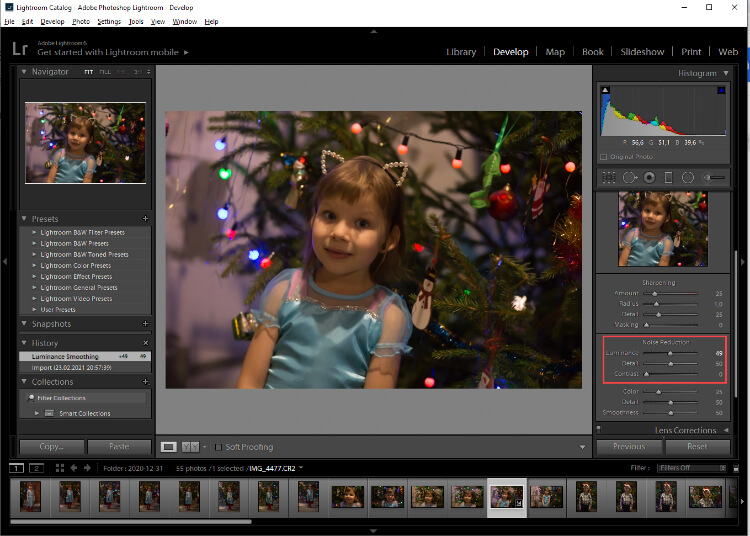Adjust Noise Reduction Luminance slider
Image resolution: width=750 pixels, height=536 pixels.
[670, 353]
